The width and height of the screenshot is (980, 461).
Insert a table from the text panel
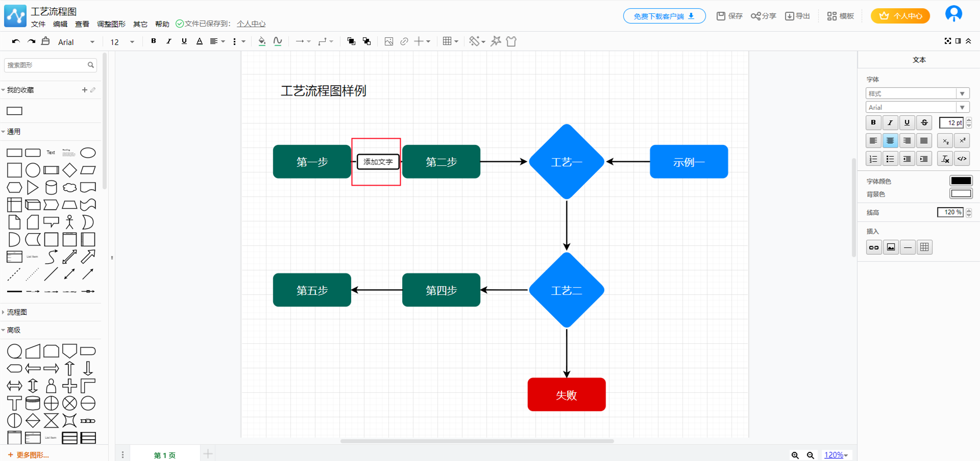tap(924, 247)
